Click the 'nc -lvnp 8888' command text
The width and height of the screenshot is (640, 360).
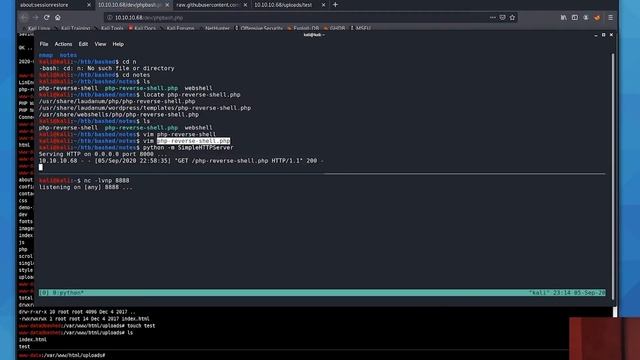coord(106,180)
